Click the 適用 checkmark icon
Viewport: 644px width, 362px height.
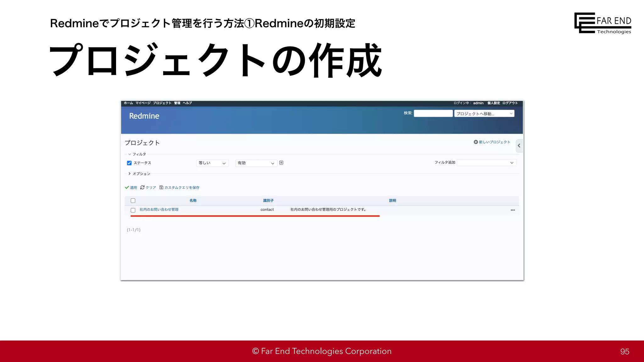127,188
